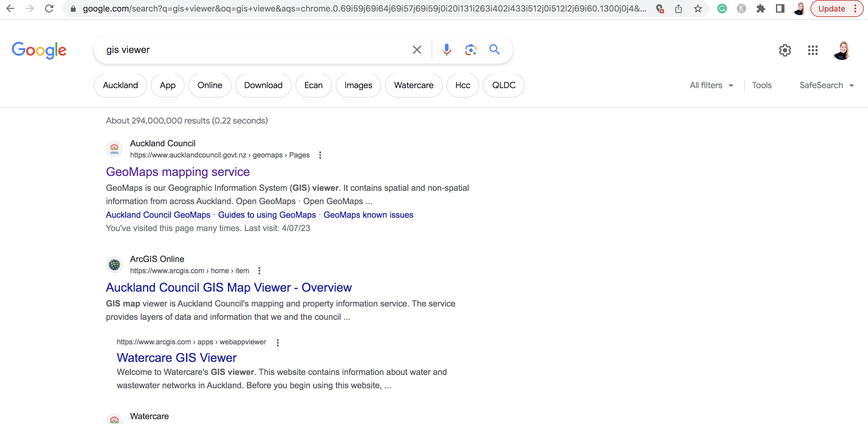
Task: Select the Download filter chip
Action: click(x=263, y=85)
